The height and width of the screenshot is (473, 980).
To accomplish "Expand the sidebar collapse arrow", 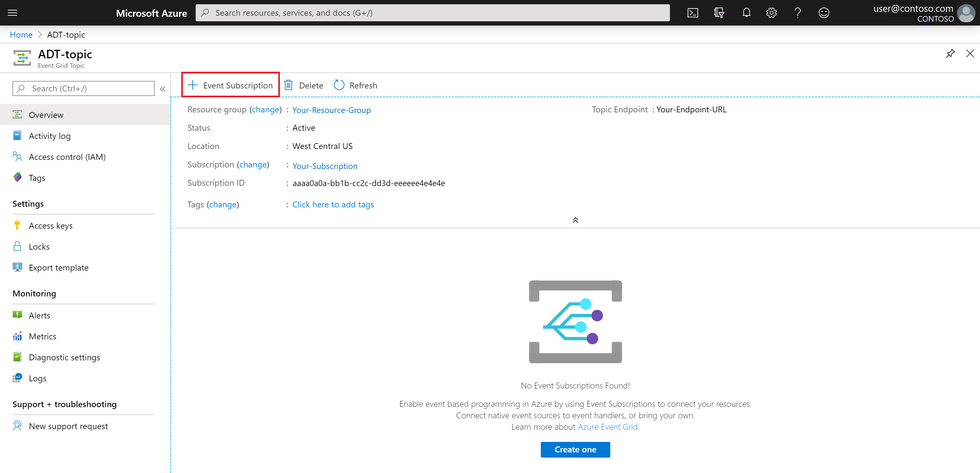I will [x=163, y=89].
